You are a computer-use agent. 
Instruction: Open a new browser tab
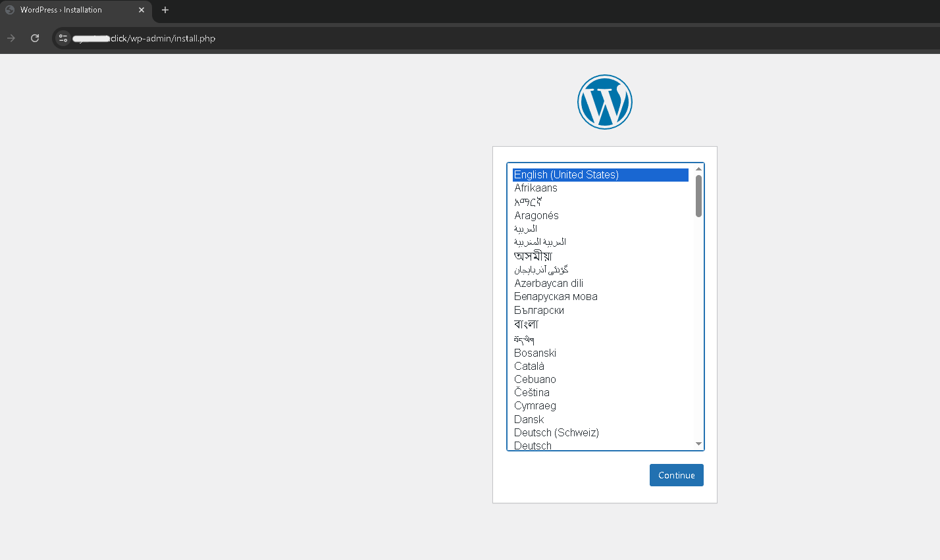(165, 10)
